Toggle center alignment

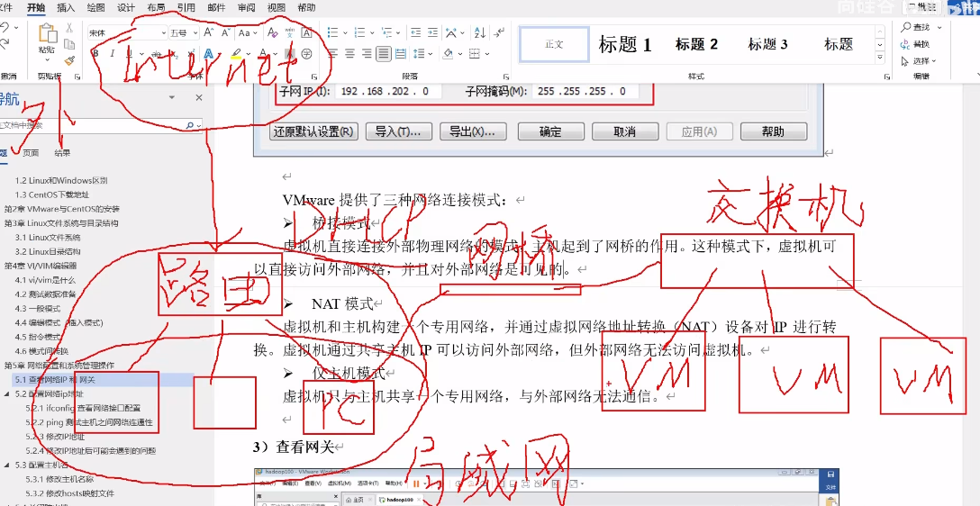[350, 54]
